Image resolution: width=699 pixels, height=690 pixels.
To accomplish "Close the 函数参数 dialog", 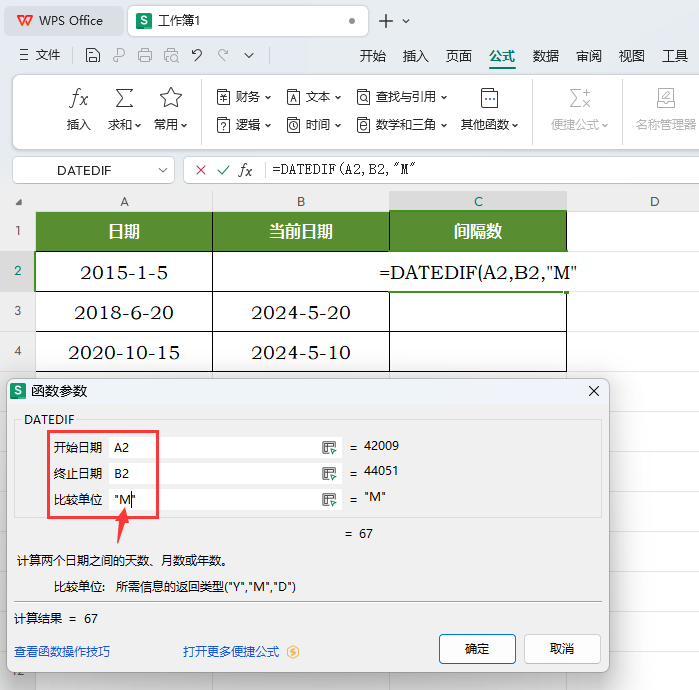I will [593, 391].
